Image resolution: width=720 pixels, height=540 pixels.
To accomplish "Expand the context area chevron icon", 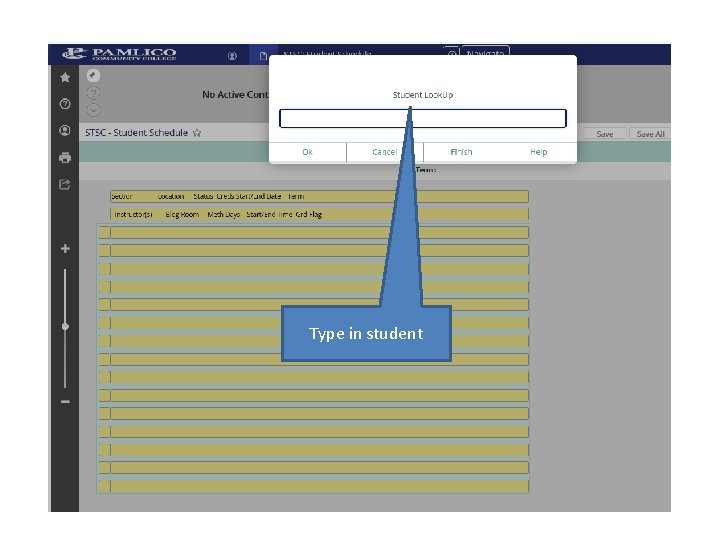I will pyautogui.click(x=93, y=110).
